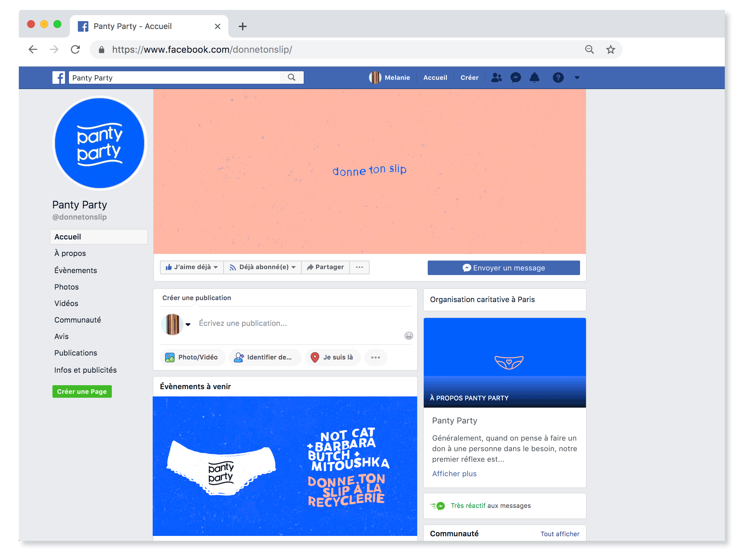Click Afficher plus in the about card
740x560 pixels.
point(454,474)
